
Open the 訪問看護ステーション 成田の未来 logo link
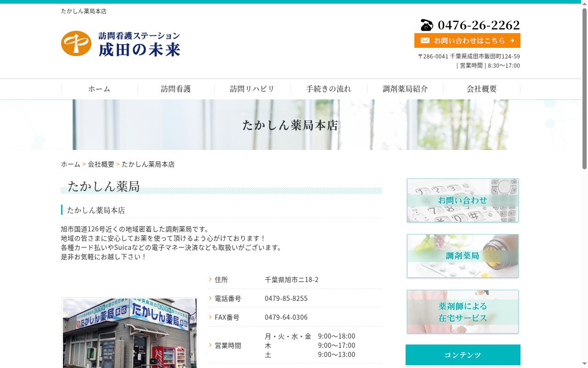click(121, 44)
